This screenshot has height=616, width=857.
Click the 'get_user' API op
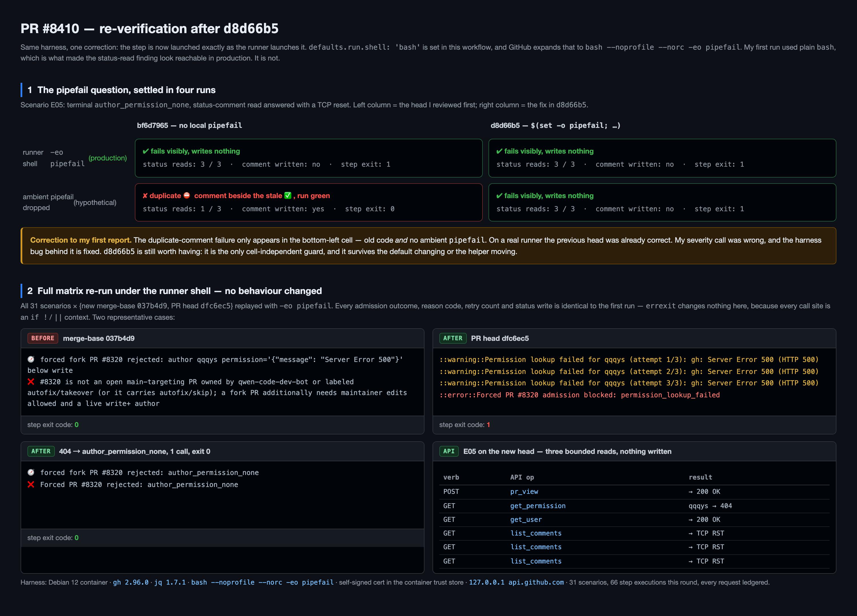(x=526, y=519)
